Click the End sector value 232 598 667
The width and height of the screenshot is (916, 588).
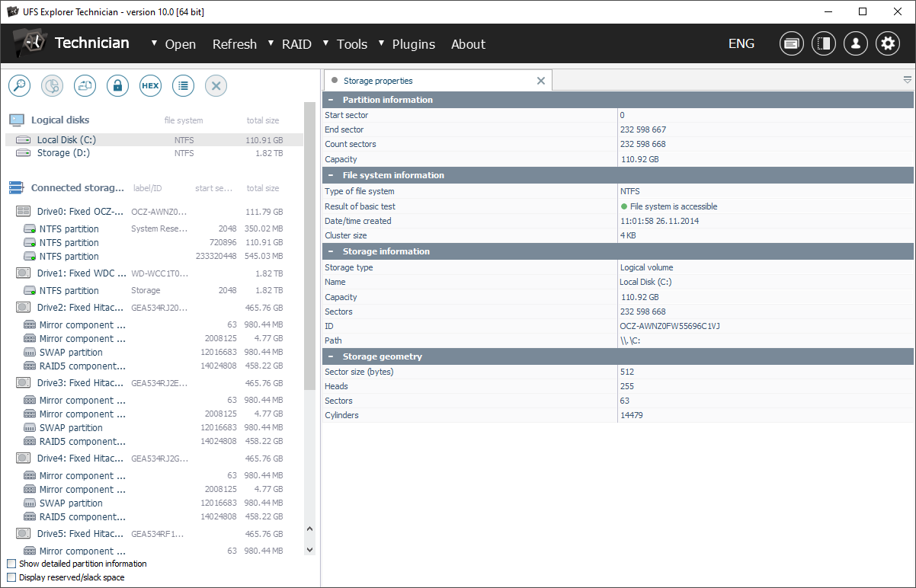click(643, 129)
